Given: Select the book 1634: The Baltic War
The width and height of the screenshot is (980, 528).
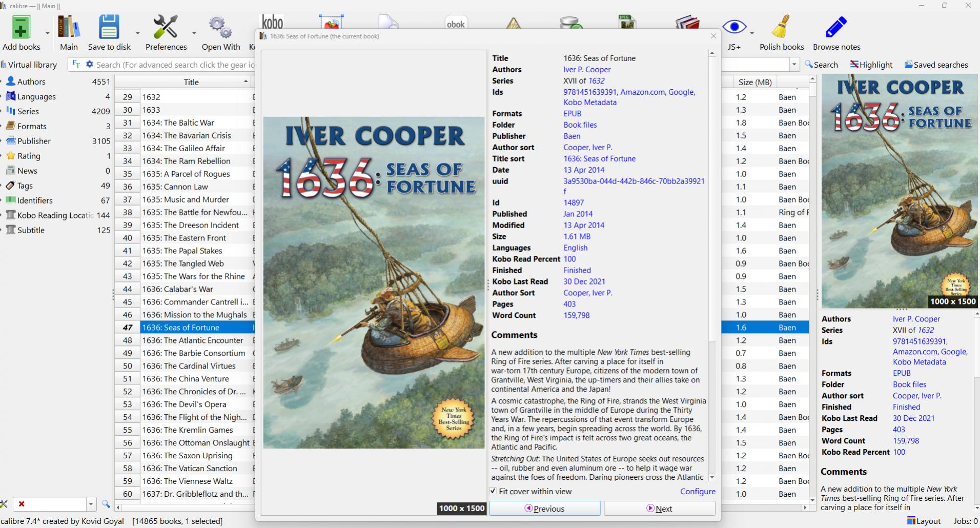Looking at the screenshot, I should 178,123.
